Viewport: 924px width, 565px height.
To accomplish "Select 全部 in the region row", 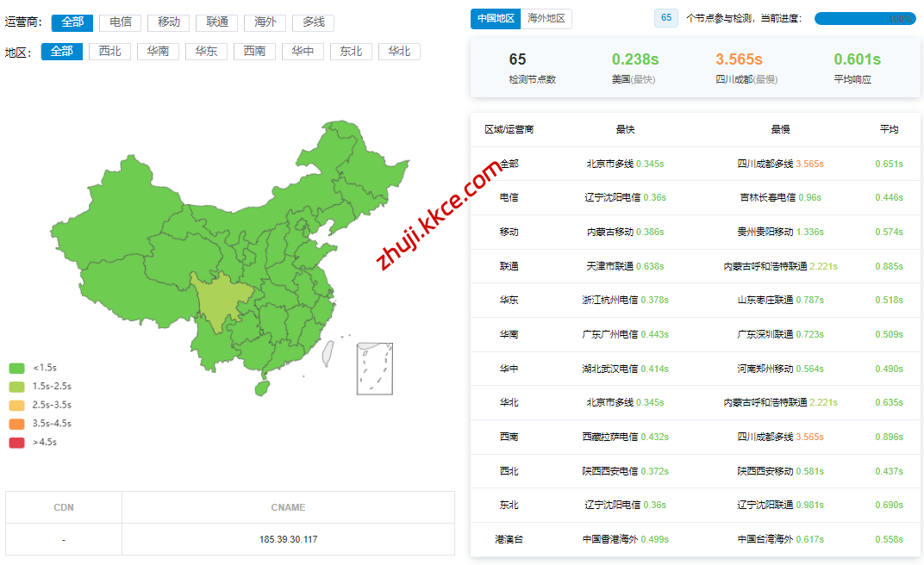I will tap(62, 52).
